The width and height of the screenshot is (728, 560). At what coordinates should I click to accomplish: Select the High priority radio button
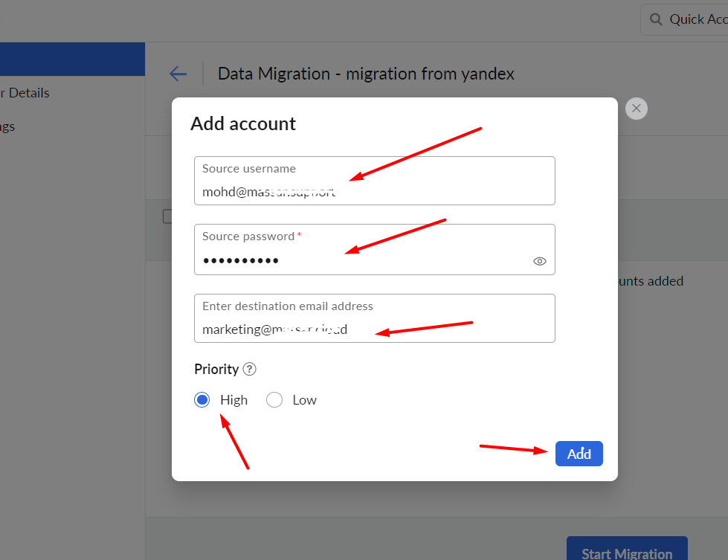click(202, 400)
